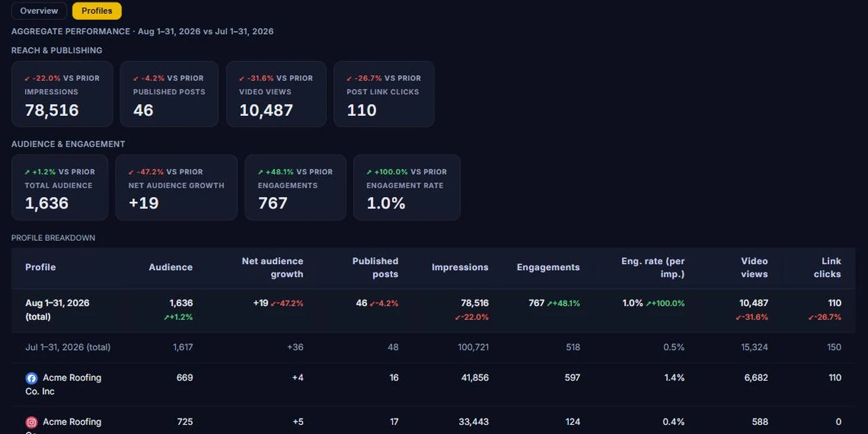Click the Reach & Publishing section heading
Viewport: 868px width, 434px height.
(x=57, y=51)
